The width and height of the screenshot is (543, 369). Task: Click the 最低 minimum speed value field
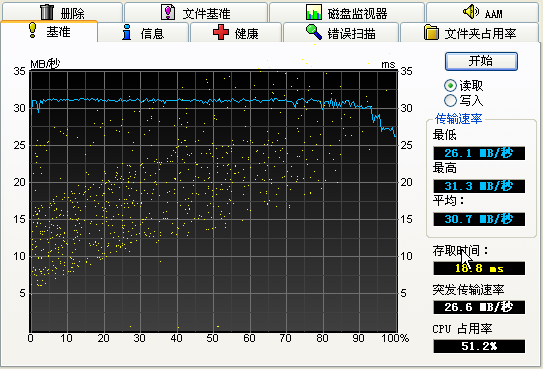pyautogui.click(x=479, y=153)
